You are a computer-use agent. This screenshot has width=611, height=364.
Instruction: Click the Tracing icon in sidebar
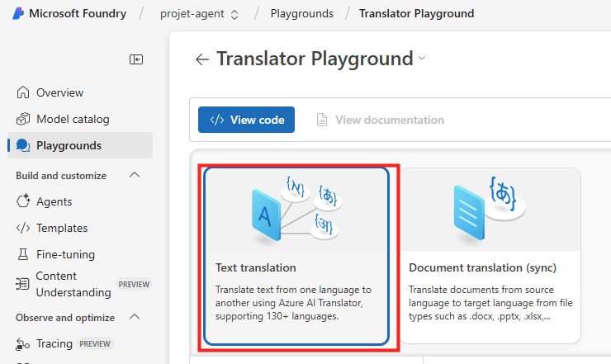(23, 343)
